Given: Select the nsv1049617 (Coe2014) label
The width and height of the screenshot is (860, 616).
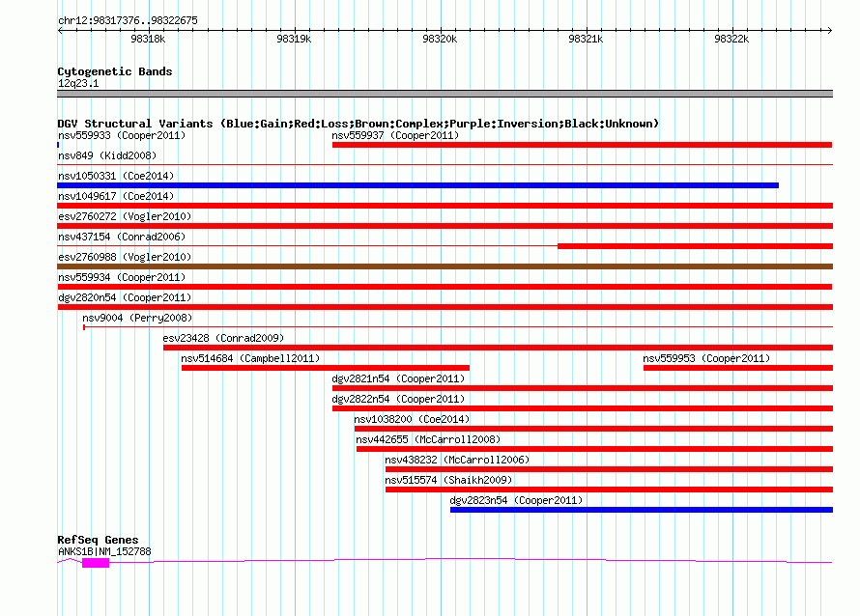Looking at the screenshot, I should tap(116, 196).
